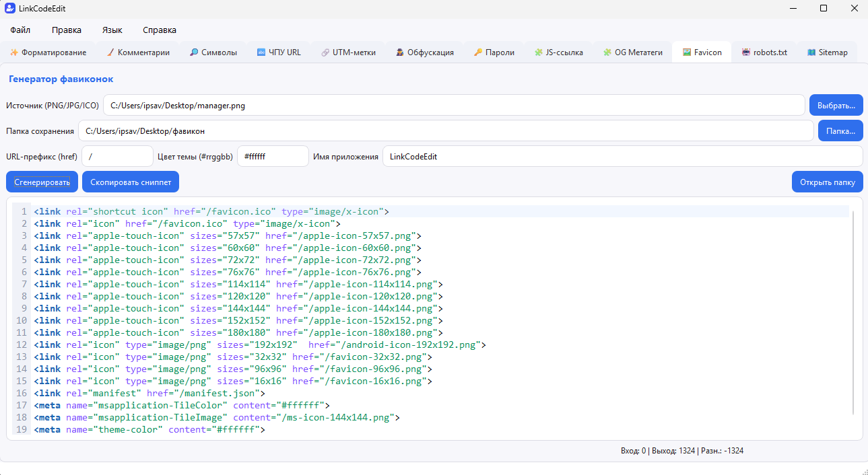Click the Генератор фавиконок heading

click(x=61, y=79)
